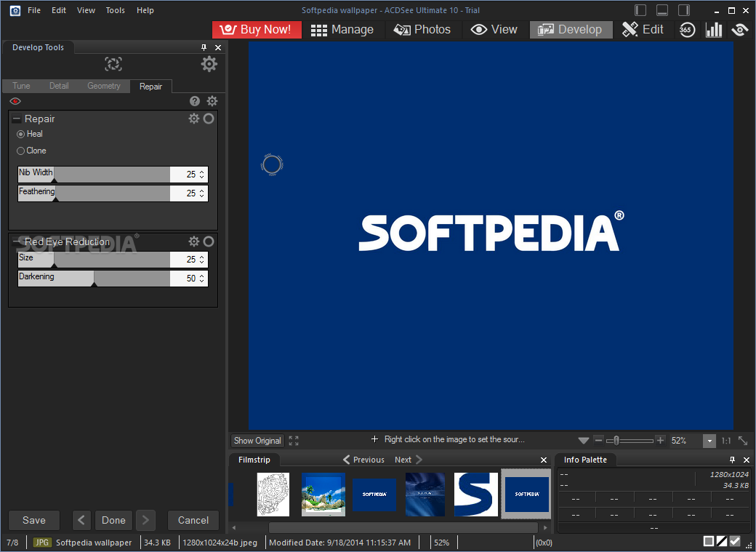Switch to the Tune tab
This screenshot has width=756, height=552.
(x=21, y=86)
